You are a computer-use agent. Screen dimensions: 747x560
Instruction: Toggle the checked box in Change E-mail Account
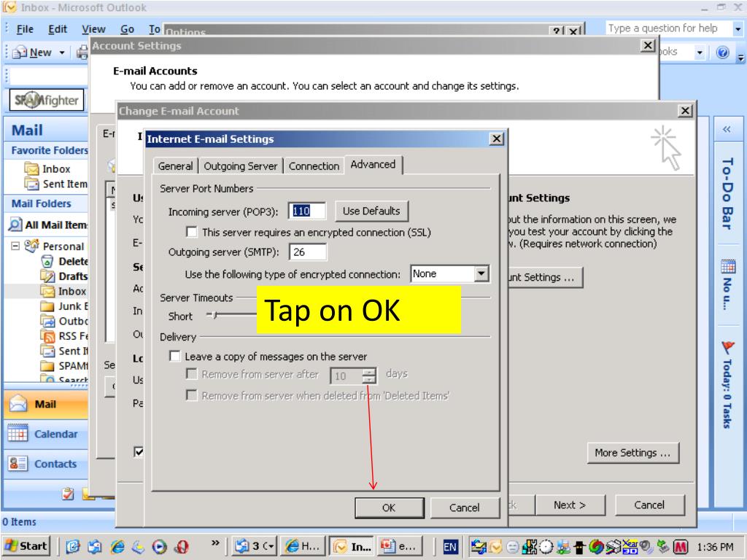click(x=139, y=451)
